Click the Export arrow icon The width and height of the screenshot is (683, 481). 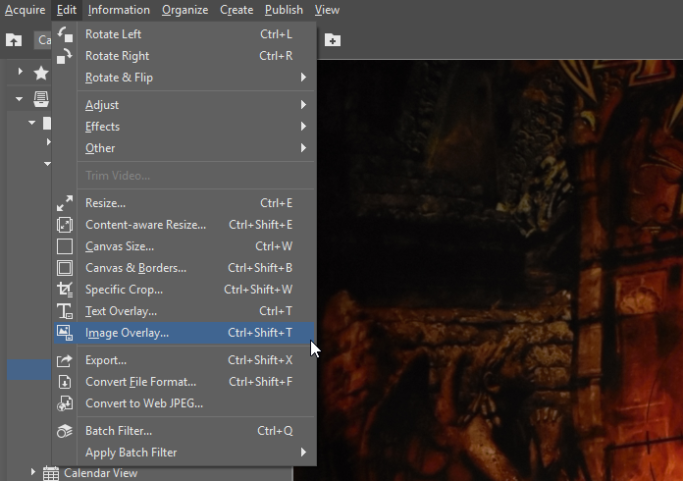65,360
